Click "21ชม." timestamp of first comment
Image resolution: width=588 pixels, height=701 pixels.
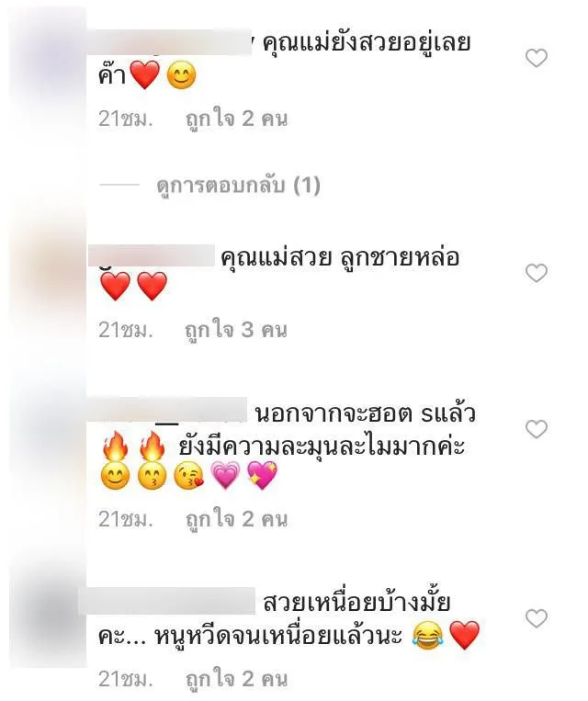click(126, 119)
